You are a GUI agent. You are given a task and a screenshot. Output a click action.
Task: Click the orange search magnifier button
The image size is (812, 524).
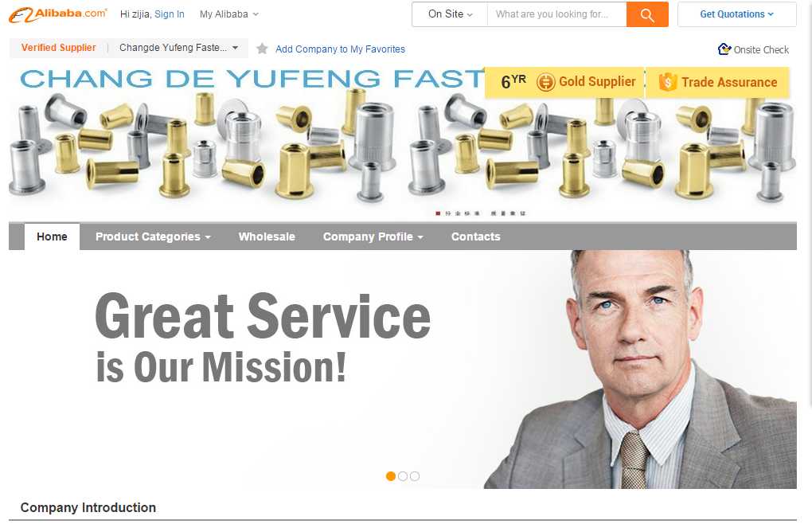pyautogui.click(x=646, y=14)
